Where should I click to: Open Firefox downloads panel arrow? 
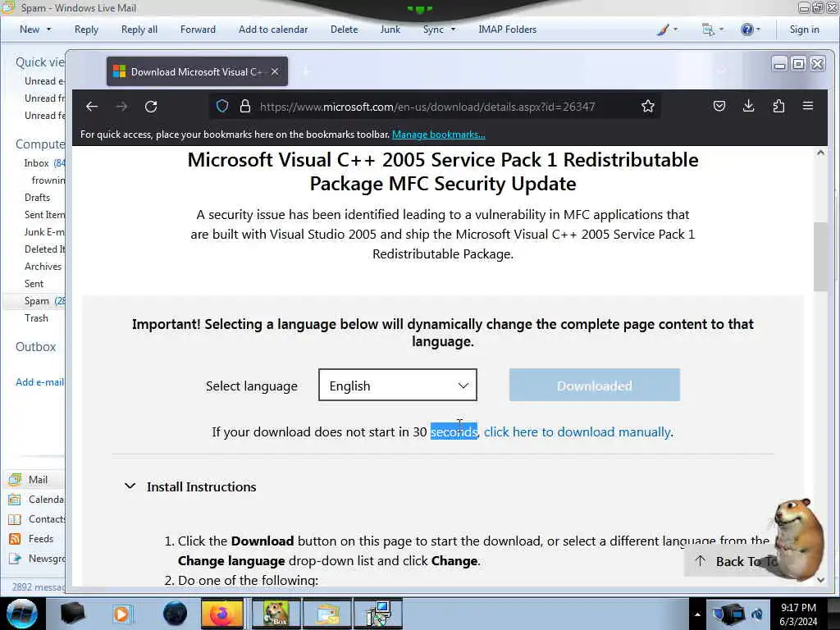point(748,106)
